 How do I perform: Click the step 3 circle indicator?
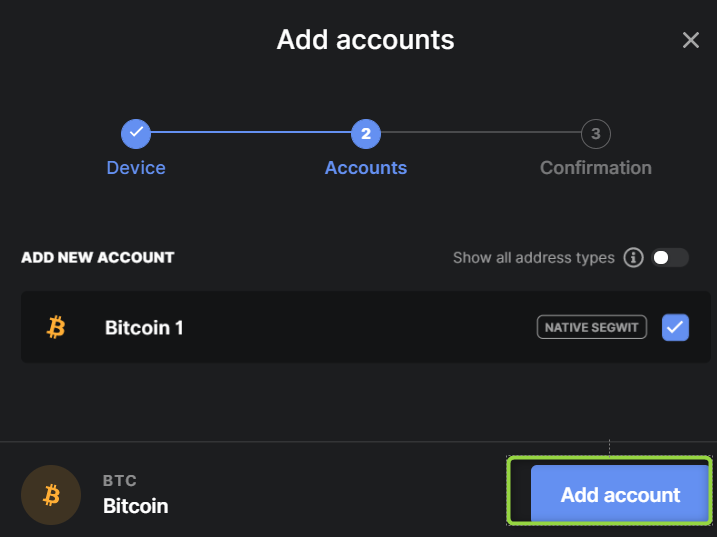click(x=595, y=134)
